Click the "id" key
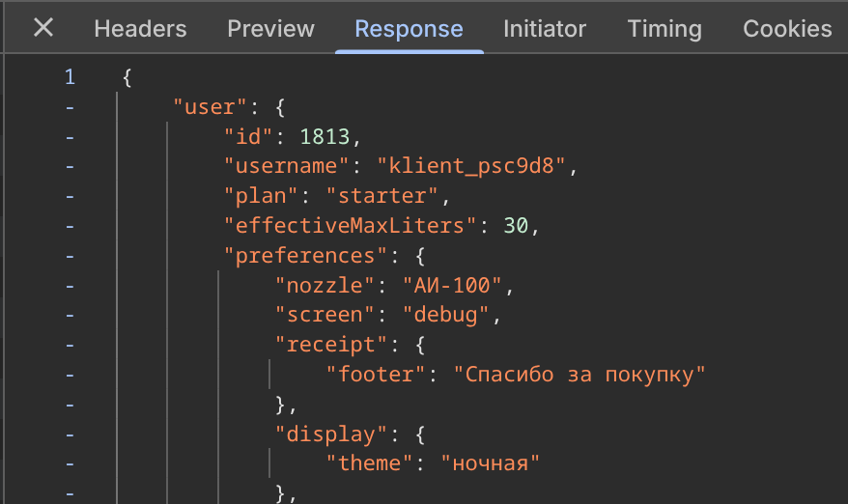The image size is (848, 504). coord(248,136)
